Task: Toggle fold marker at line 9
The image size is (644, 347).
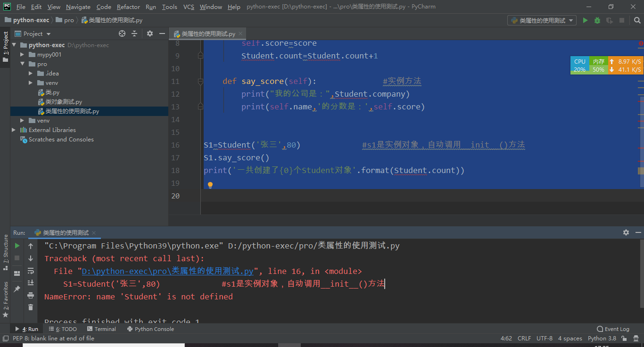Action: click(200, 56)
